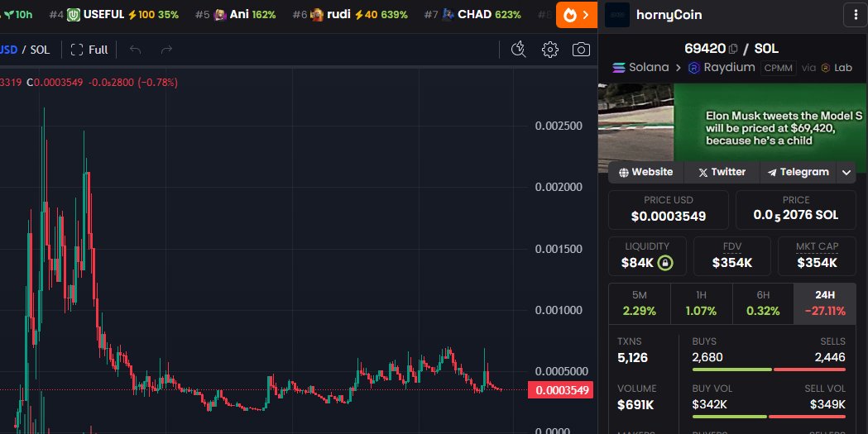Screen dimensions: 868x434
Task: Open trending token #5 Ani
Action: point(236,15)
